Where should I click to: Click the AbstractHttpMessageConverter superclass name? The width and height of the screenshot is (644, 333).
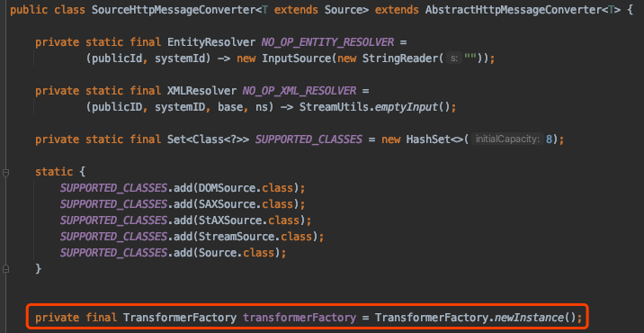(513, 10)
